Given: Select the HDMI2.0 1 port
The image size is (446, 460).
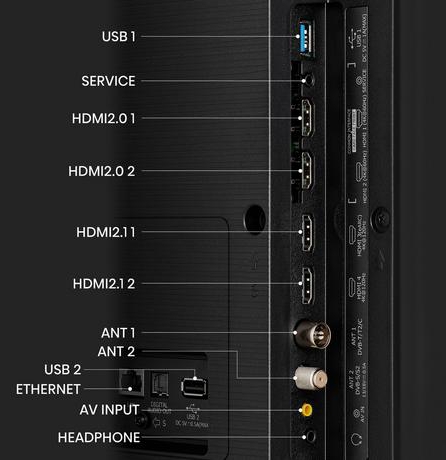Looking at the screenshot, I should (307, 118).
